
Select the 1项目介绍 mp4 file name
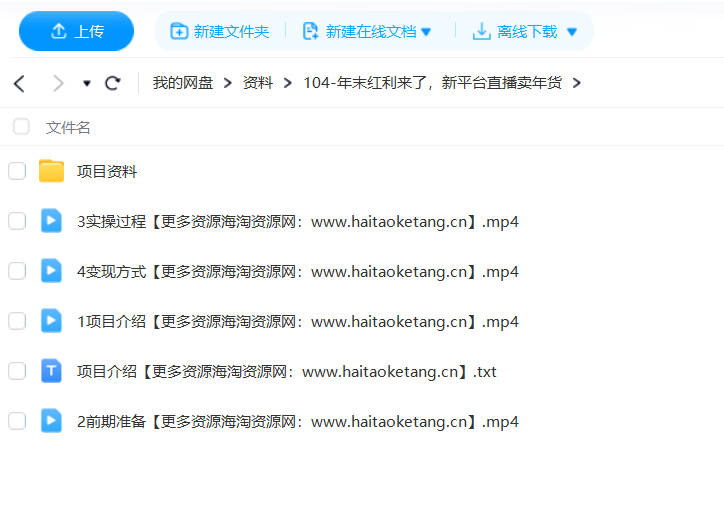point(298,322)
